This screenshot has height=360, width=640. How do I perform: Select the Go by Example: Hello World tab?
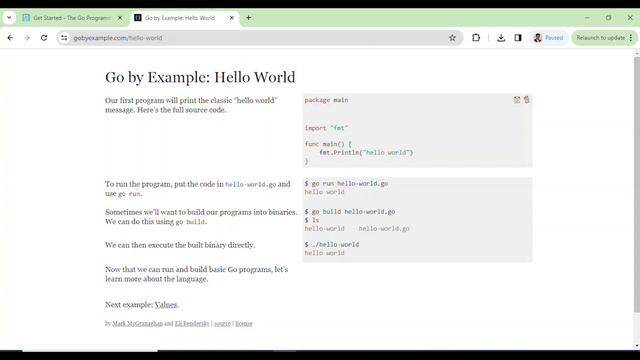pos(180,18)
